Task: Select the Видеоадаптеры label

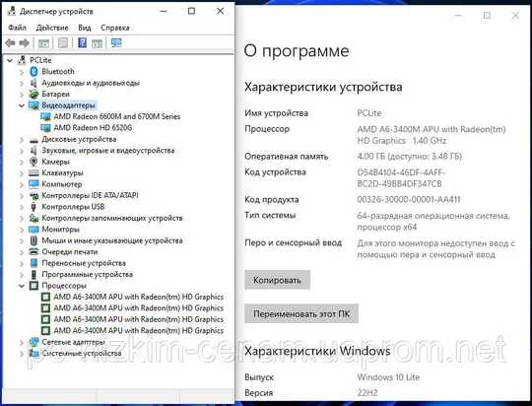Action: pyautogui.click(x=68, y=105)
